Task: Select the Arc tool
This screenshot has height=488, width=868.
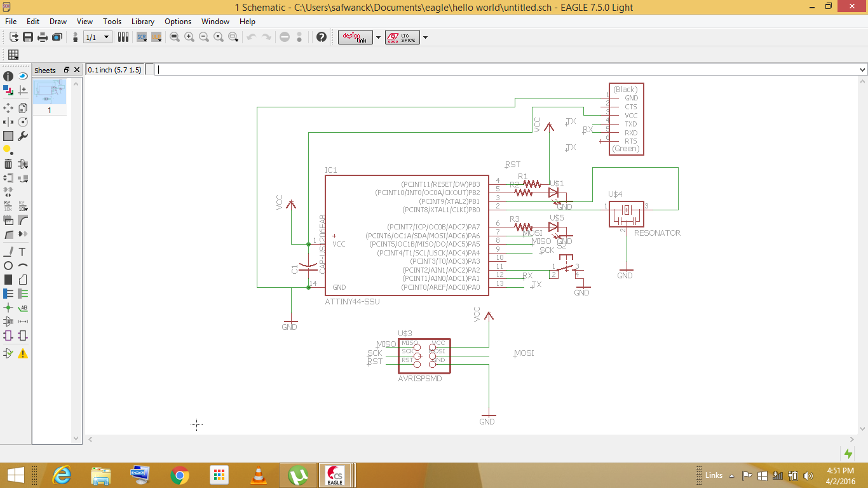Action: pos(23,266)
